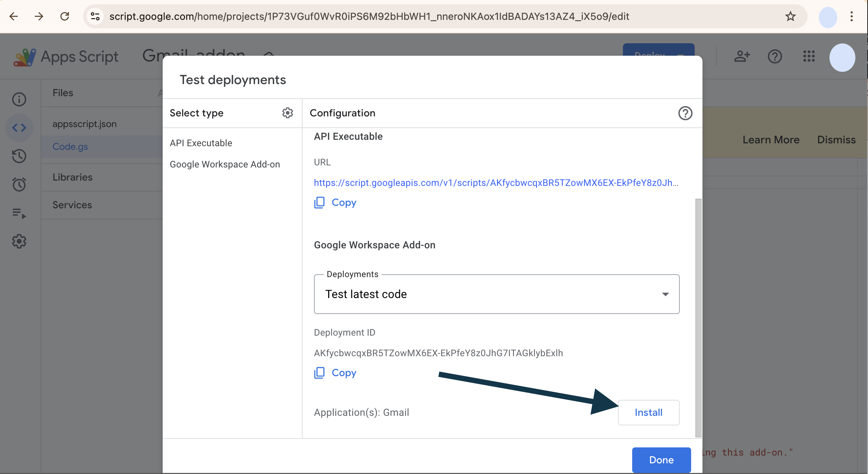Image resolution: width=868 pixels, height=474 pixels.
Task: Click the copy icon under Deployment ID
Action: point(319,373)
